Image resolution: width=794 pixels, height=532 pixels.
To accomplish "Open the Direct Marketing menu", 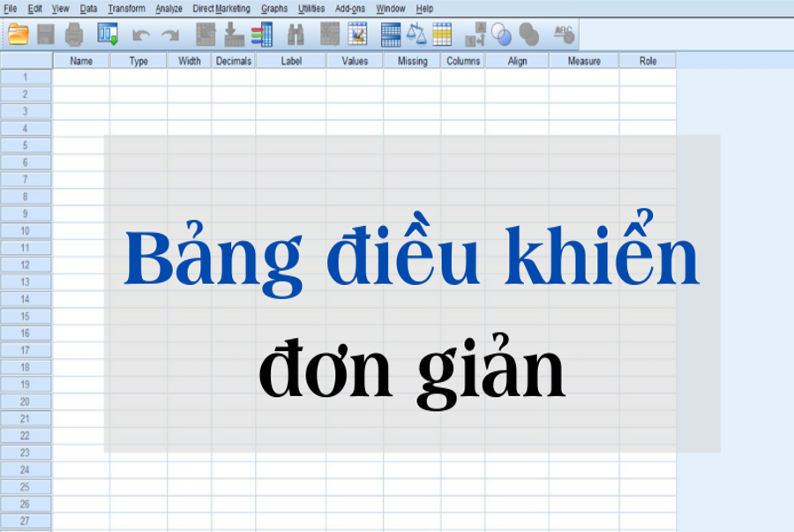I will (221, 9).
